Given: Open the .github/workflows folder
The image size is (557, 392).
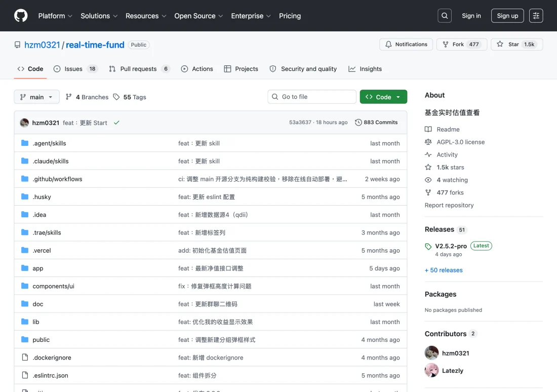Looking at the screenshot, I should coord(57,179).
